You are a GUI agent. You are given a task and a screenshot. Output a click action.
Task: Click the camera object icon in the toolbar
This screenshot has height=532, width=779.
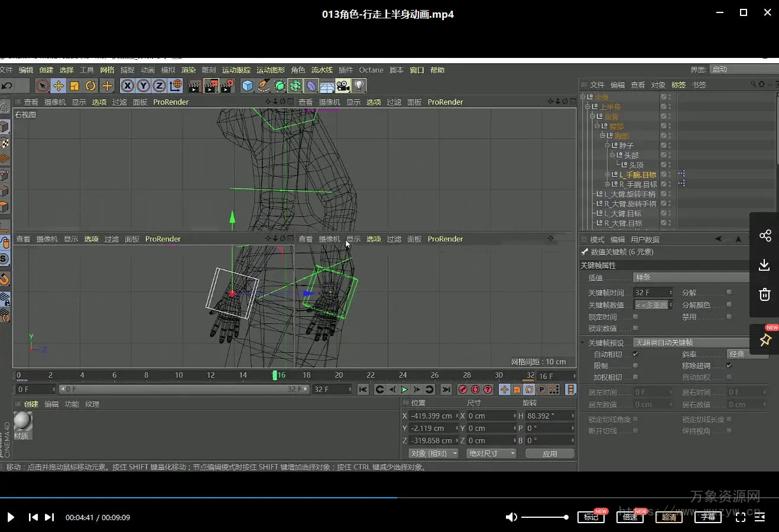pos(343,86)
